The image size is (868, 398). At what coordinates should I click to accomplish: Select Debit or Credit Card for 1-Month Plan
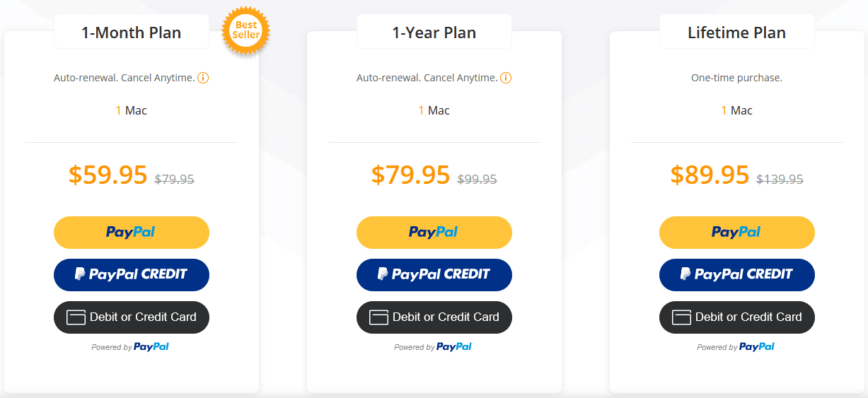[132, 317]
